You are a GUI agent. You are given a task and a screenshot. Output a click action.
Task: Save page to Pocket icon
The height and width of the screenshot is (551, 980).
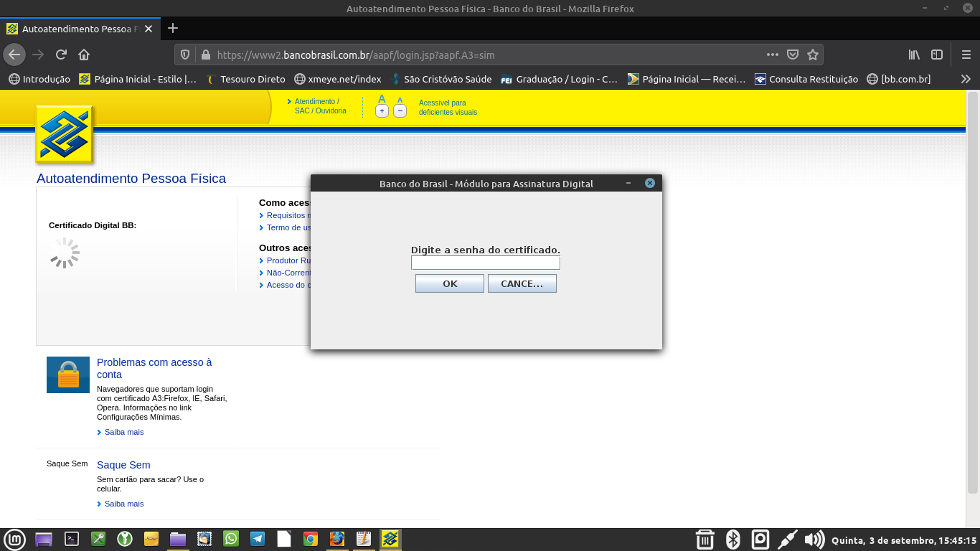[x=793, y=55]
